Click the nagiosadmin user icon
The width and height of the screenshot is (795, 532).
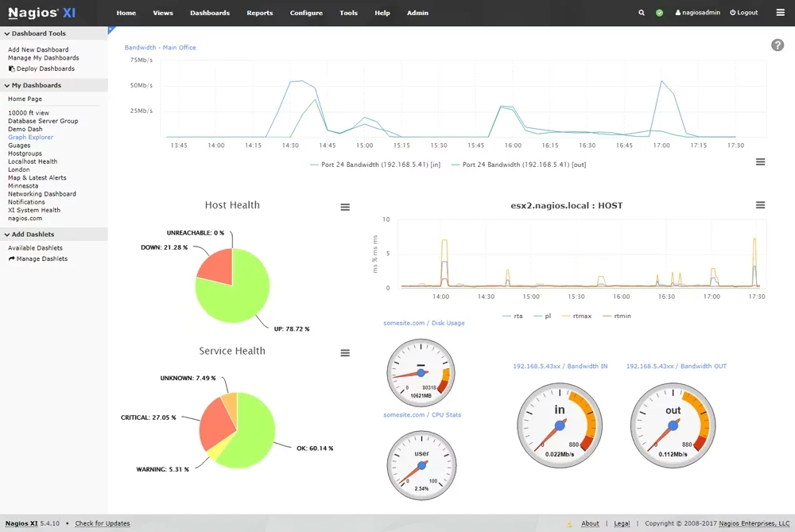(x=677, y=13)
